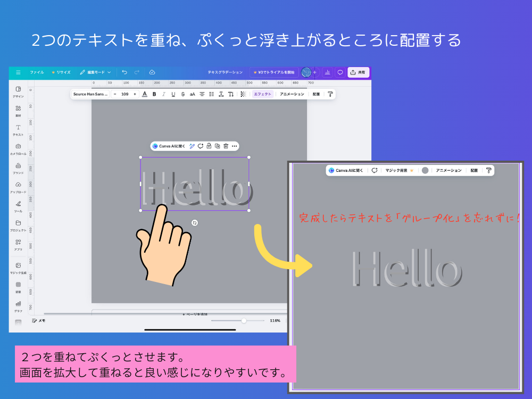Viewport: 532px width, 399px height.
Task: Open the more options menu with three dots
Action: pos(234,146)
